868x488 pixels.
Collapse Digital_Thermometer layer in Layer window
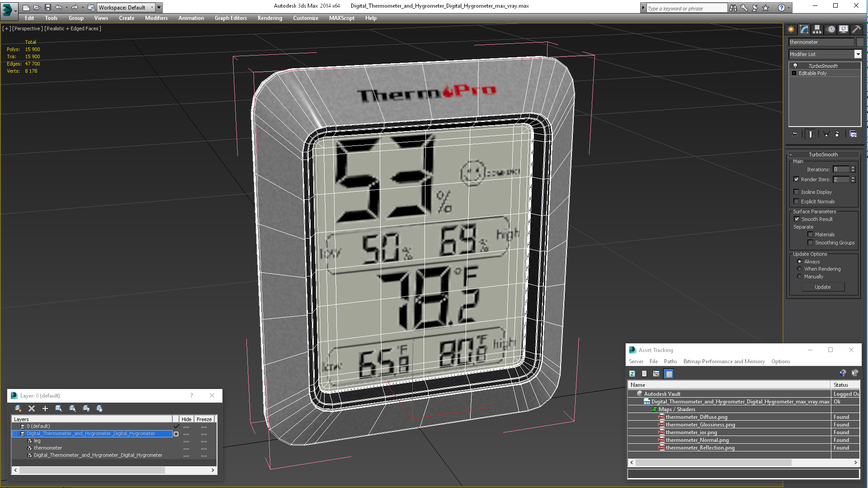point(15,434)
